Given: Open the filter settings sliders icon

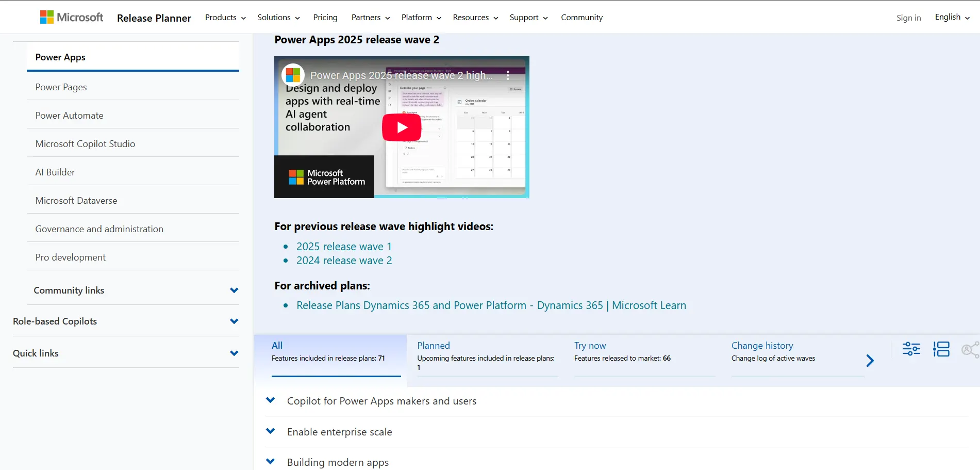Looking at the screenshot, I should [911, 349].
